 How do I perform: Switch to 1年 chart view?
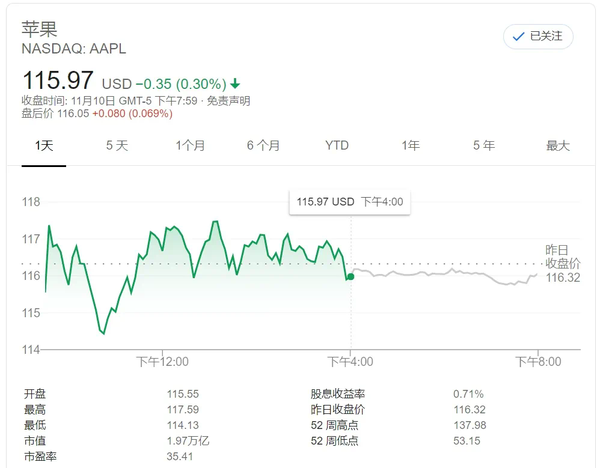tap(410, 145)
